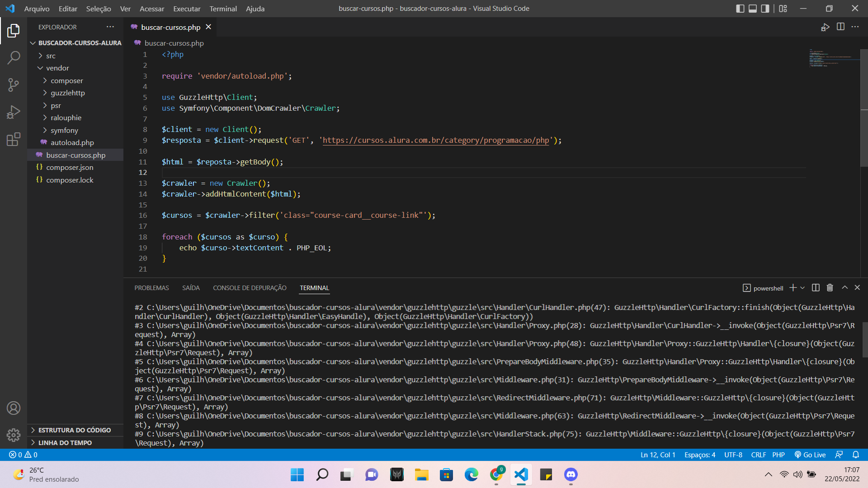Open composer.lock file
This screenshot has height=488, width=868.
[75, 180]
